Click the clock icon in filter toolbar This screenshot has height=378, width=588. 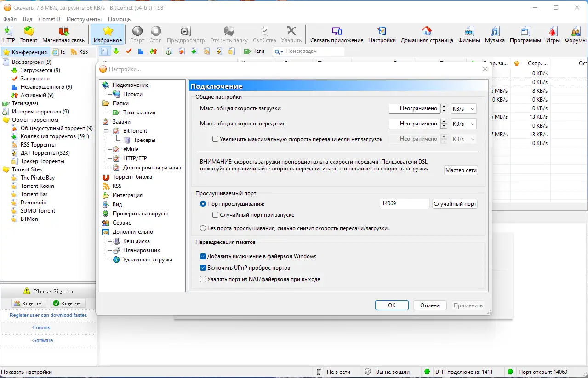[169, 51]
